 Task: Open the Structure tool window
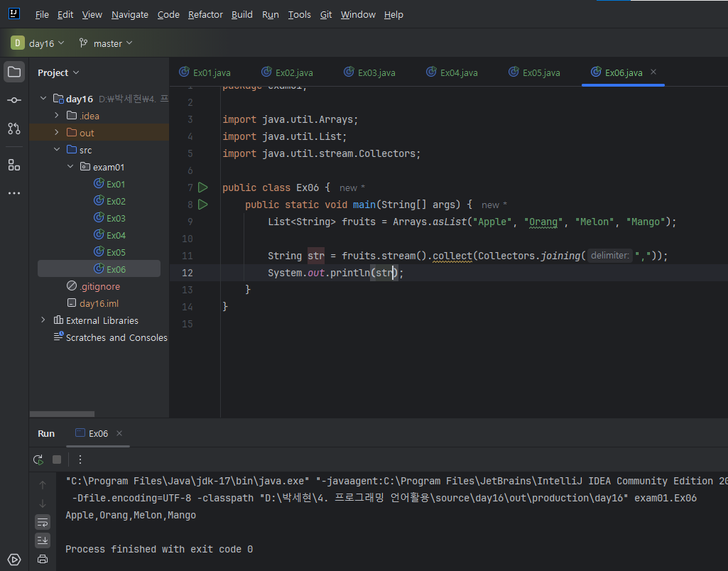point(14,165)
